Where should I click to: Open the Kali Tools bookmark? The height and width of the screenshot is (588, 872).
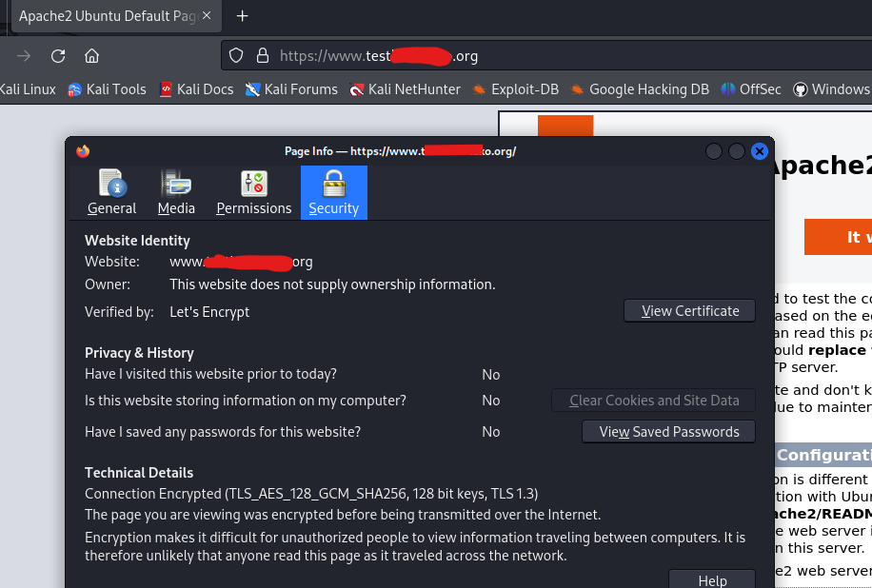point(107,89)
